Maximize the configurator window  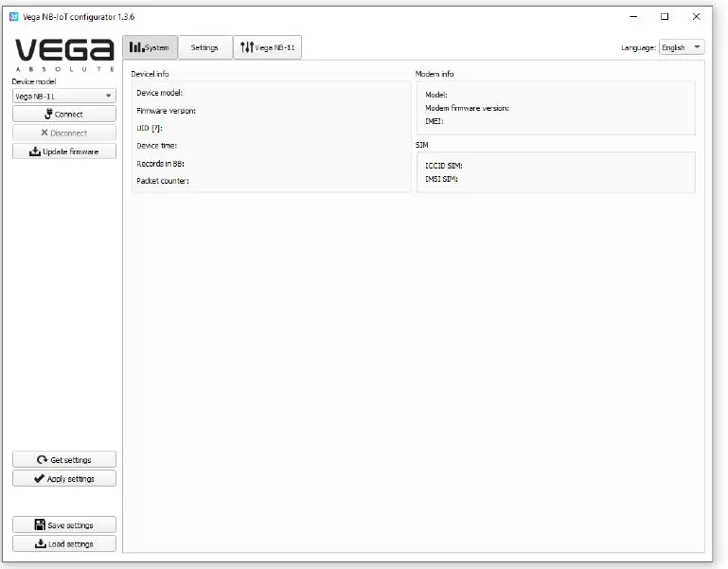(x=665, y=17)
